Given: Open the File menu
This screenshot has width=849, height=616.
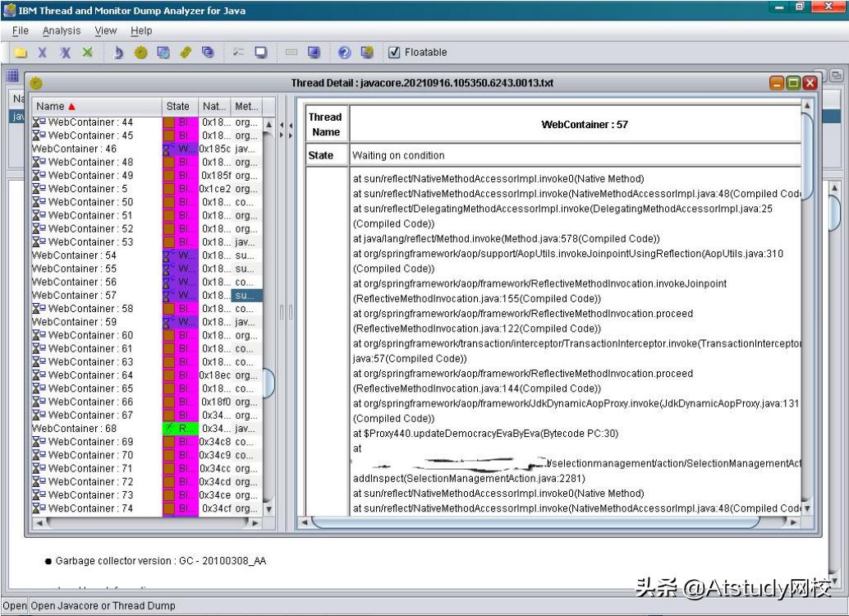Looking at the screenshot, I should pos(21,30).
